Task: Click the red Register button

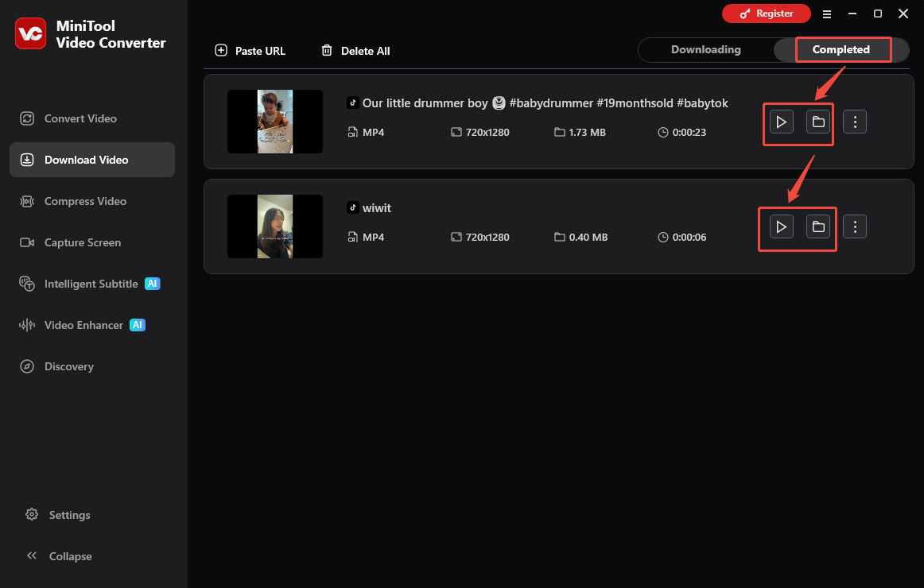Action: (x=766, y=14)
